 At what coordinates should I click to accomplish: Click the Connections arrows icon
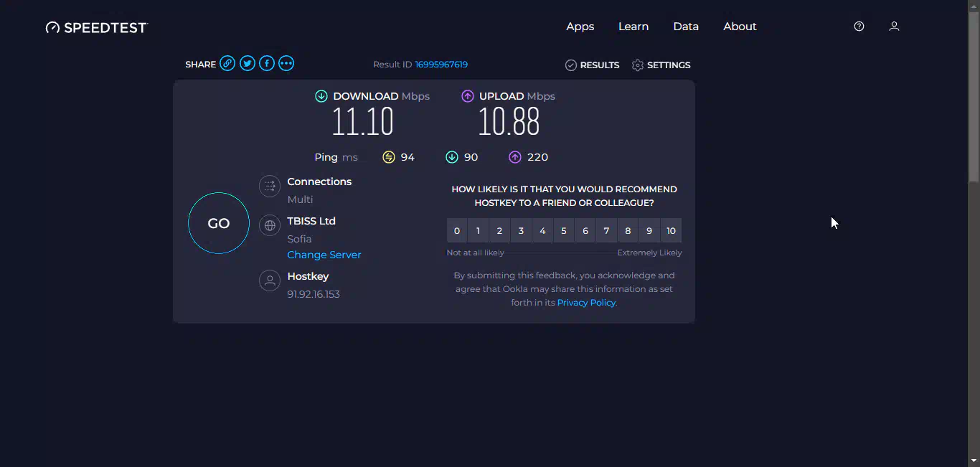click(x=270, y=187)
